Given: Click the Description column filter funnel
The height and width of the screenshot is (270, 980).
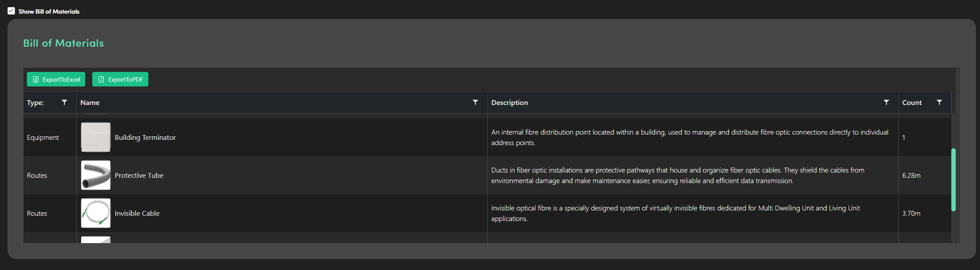Looking at the screenshot, I should 886,102.
